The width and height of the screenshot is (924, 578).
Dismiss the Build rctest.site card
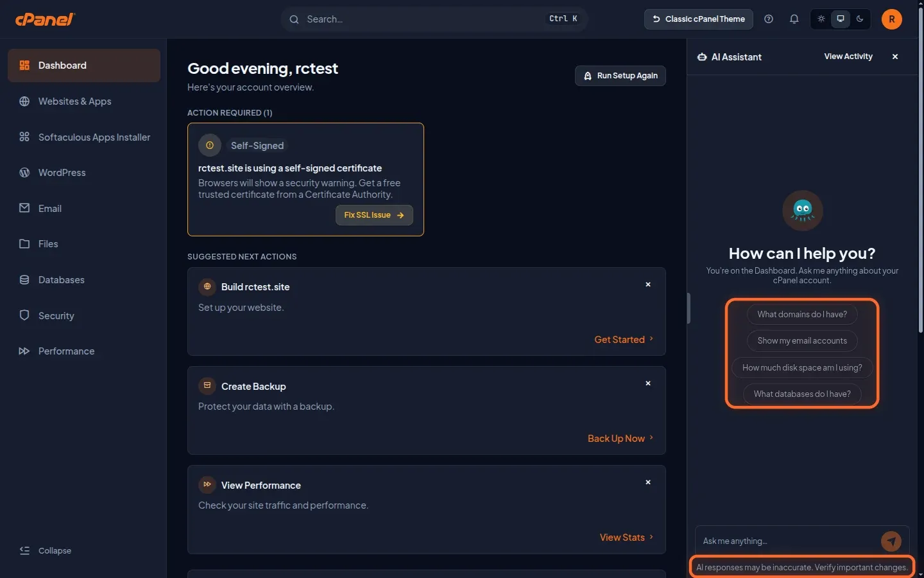(648, 285)
